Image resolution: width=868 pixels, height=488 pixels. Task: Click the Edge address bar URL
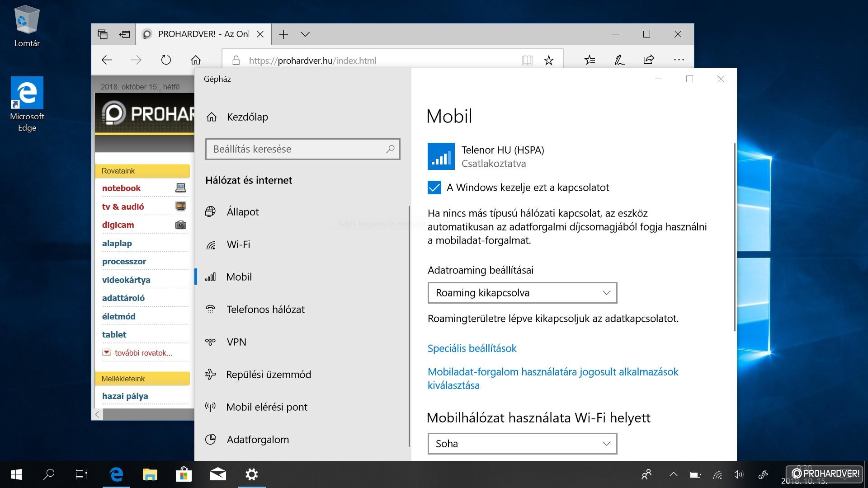[312, 61]
